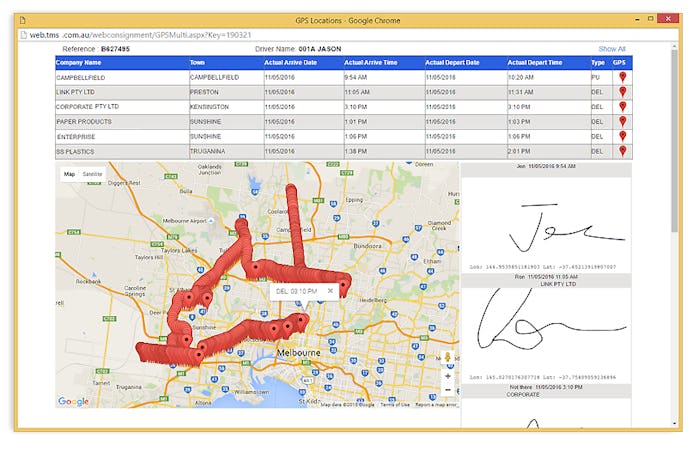Click GPS pin icon for CAMPBELLFIELD row
Viewport: 698px width, 450px height.
[x=622, y=77]
